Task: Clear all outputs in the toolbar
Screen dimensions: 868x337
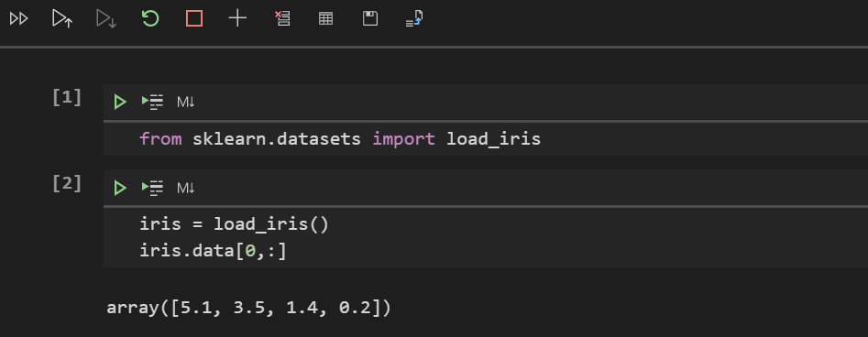Action: tap(282, 19)
